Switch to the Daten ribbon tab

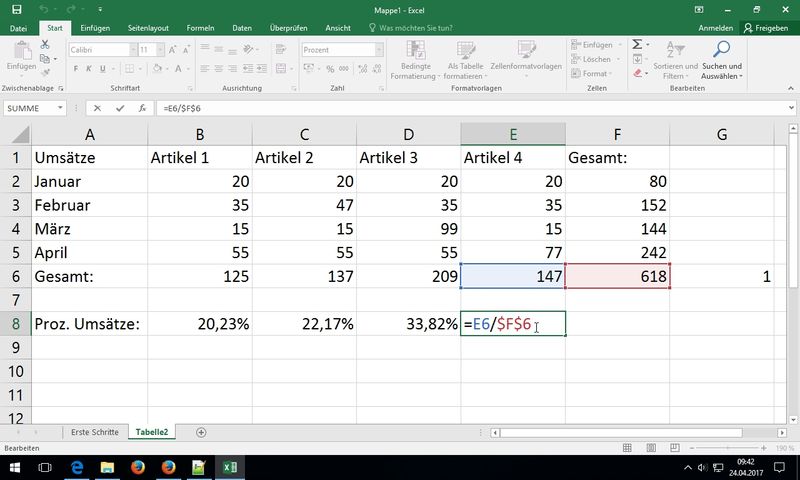pyautogui.click(x=242, y=28)
